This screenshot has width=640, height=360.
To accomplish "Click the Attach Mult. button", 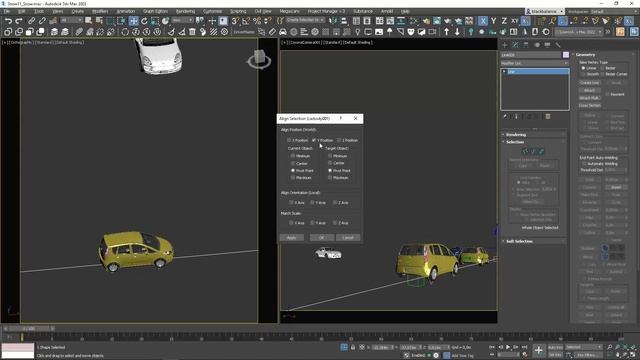I will 589,98.
